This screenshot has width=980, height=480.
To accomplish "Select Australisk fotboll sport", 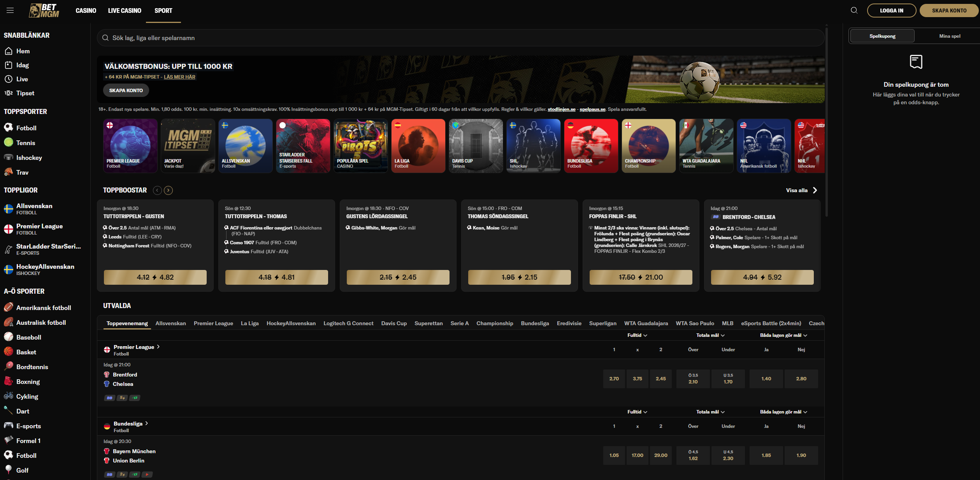I will 41,322.
